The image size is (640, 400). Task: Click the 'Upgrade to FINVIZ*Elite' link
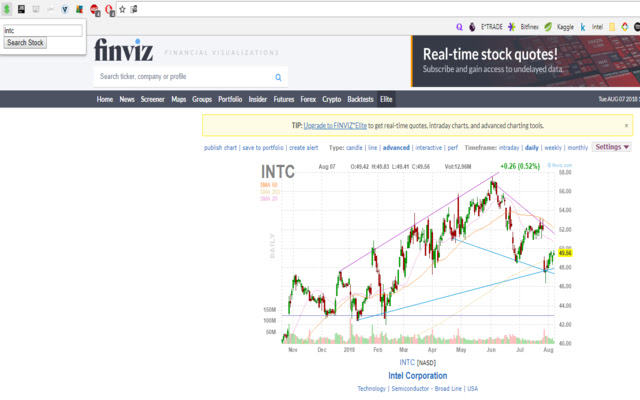[335, 126]
